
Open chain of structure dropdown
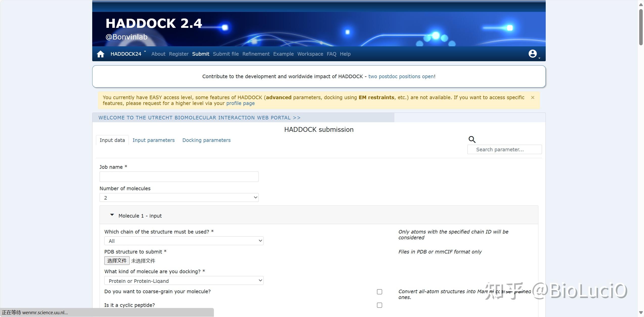click(x=184, y=241)
